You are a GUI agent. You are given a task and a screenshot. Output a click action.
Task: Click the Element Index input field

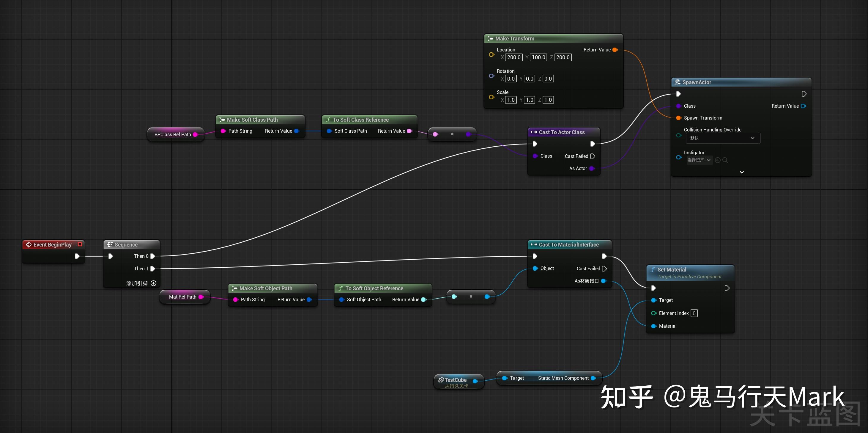click(x=694, y=313)
